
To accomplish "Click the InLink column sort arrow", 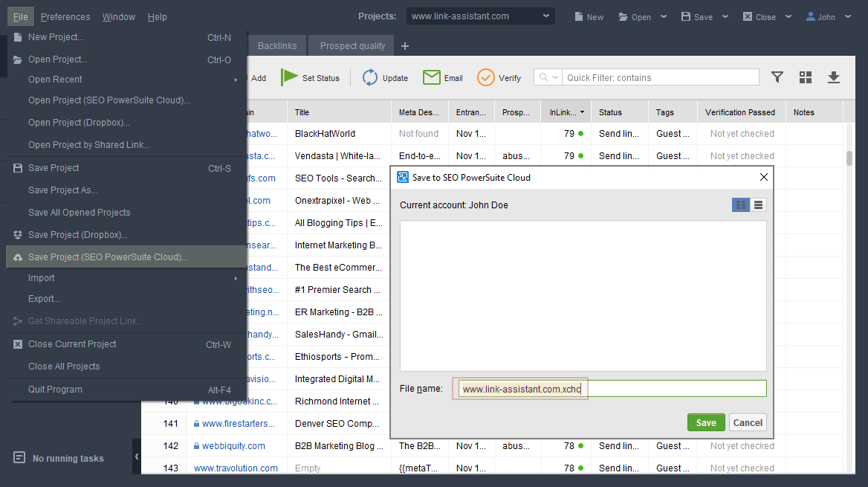I will [582, 112].
